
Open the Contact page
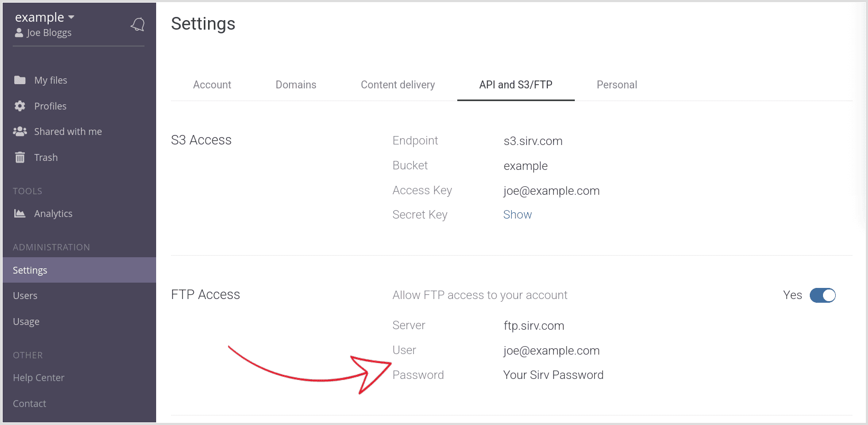tap(29, 403)
